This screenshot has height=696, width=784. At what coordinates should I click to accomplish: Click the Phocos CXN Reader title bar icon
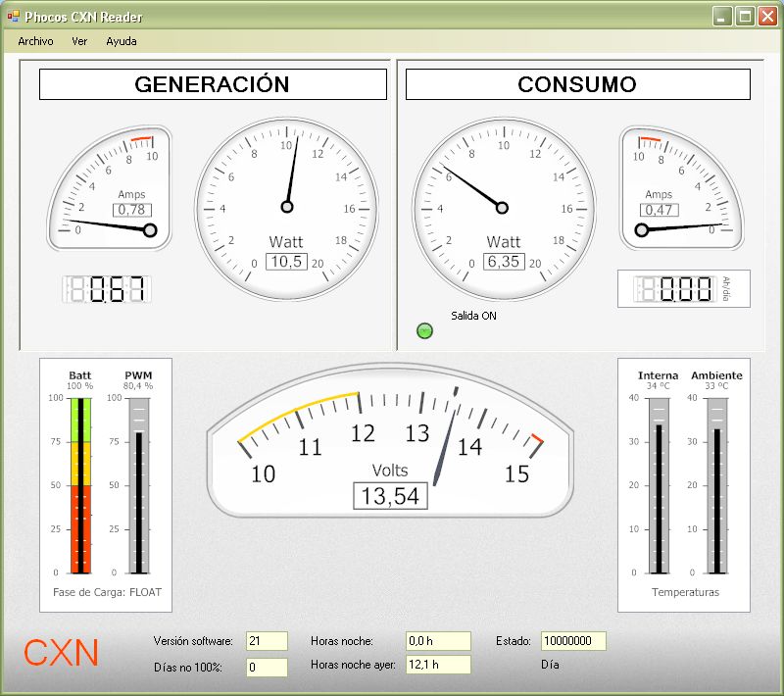click(x=13, y=17)
